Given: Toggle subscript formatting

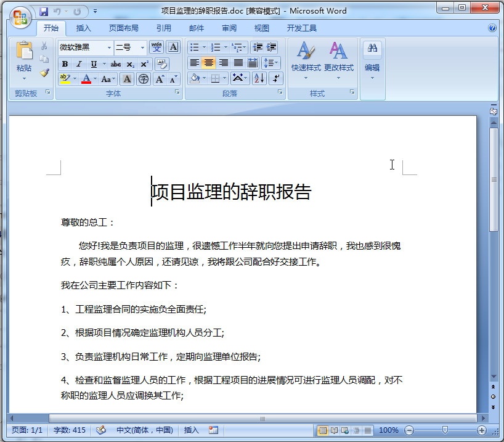Looking at the screenshot, I should pyautogui.click(x=130, y=64).
